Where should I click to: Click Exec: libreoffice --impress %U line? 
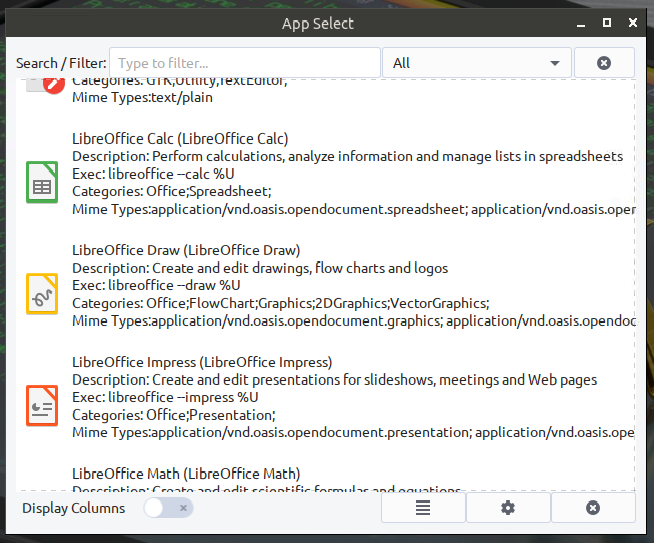click(165, 397)
